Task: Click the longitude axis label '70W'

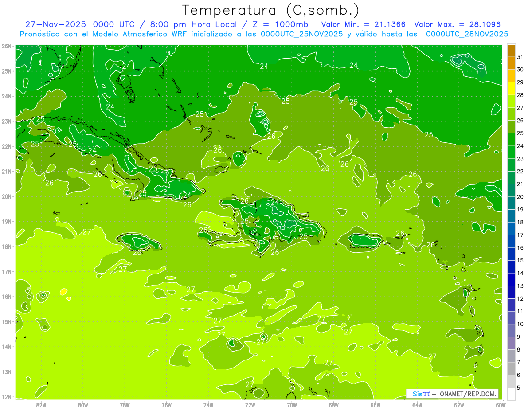Action: coord(292,405)
